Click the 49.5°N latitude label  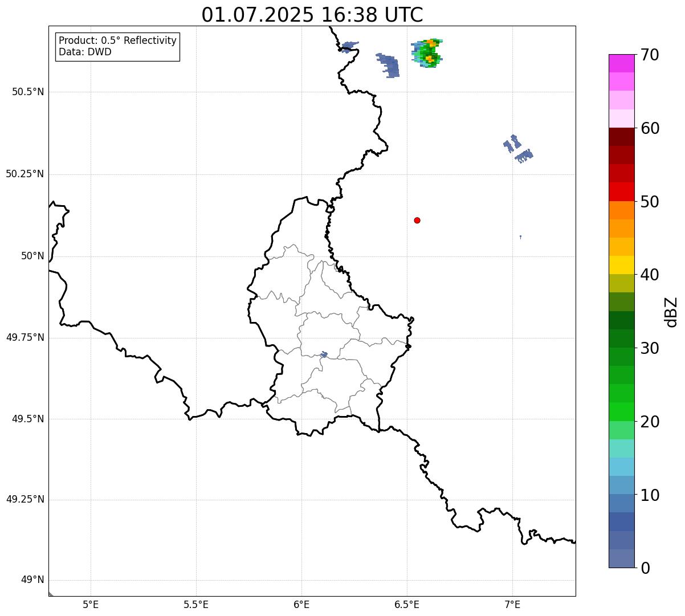click(x=28, y=419)
